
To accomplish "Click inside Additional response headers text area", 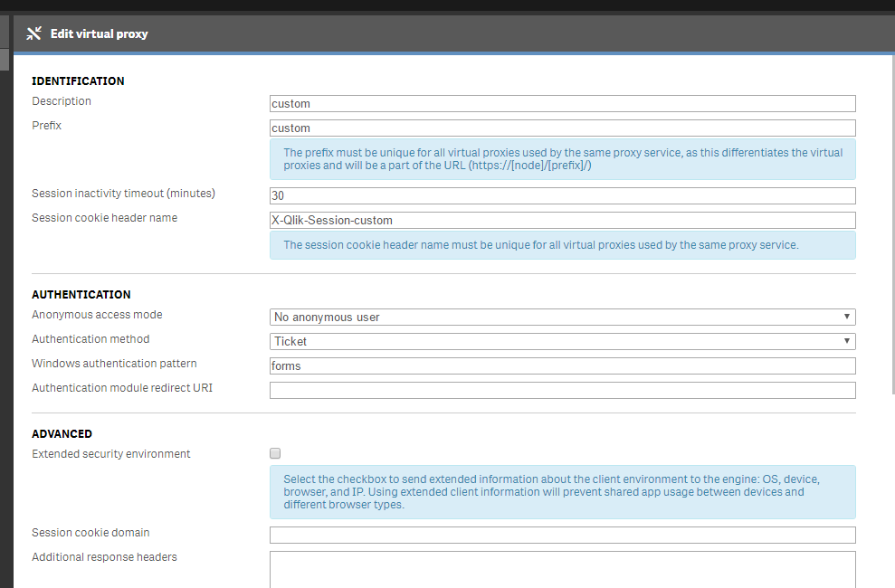I will pyautogui.click(x=562, y=568).
